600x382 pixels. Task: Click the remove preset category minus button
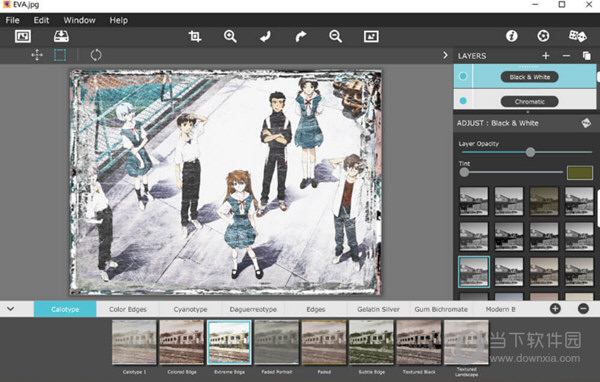(x=583, y=309)
